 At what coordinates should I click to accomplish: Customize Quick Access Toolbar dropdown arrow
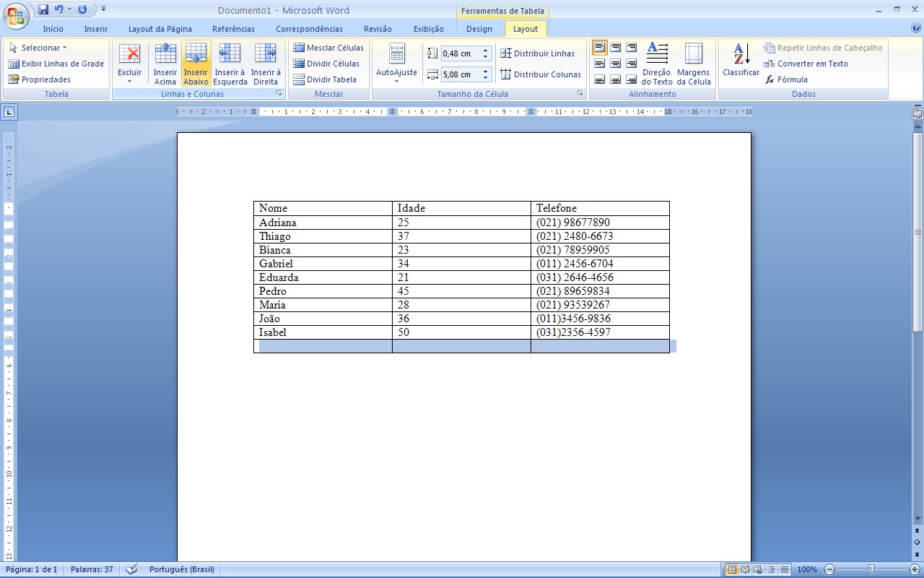point(103,9)
